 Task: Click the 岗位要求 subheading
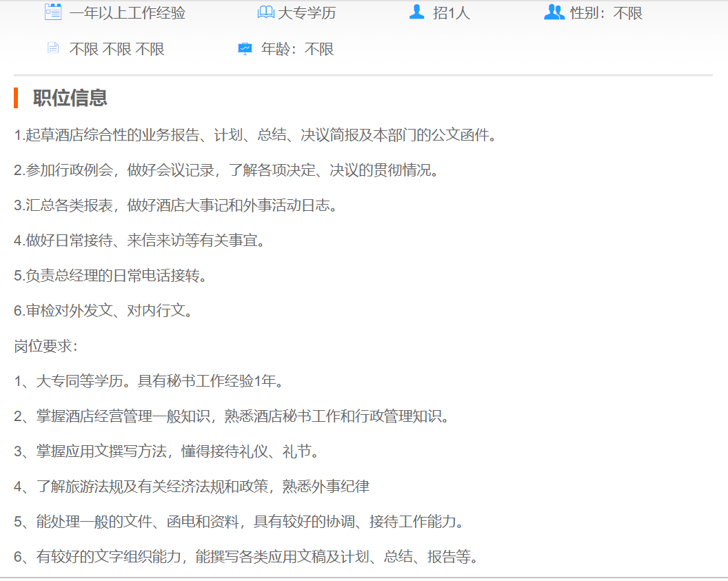(x=46, y=346)
